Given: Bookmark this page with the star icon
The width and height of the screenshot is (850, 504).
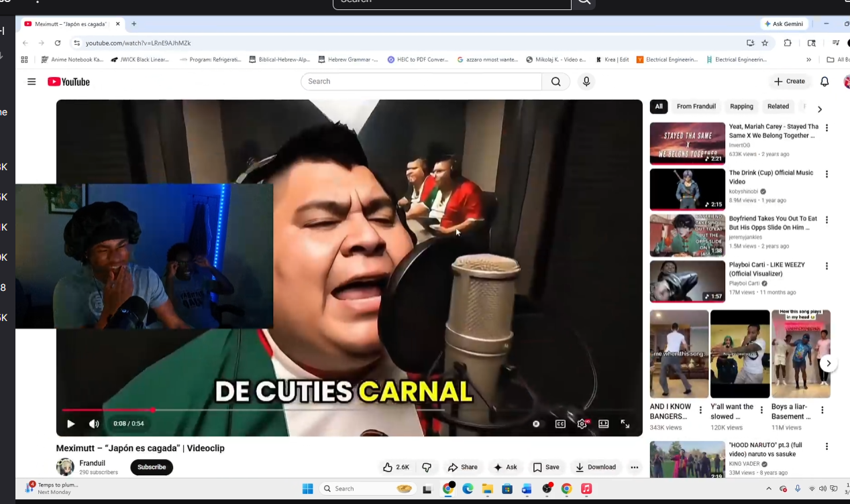Looking at the screenshot, I should pos(765,43).
